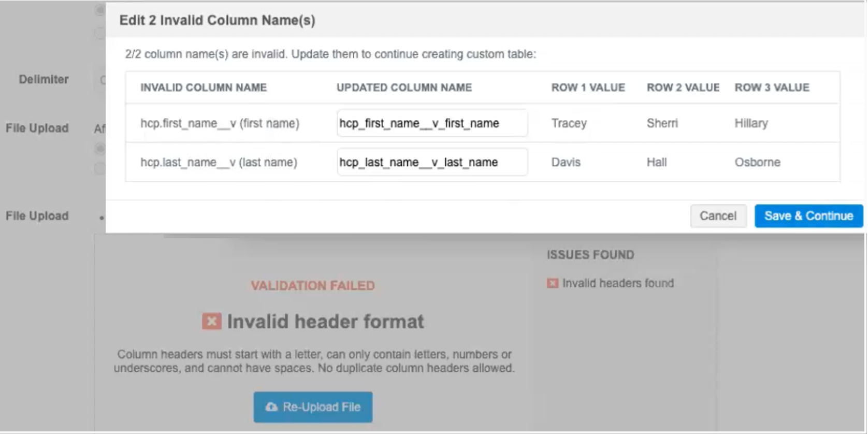
Task: Click the Row 3 Value column header
Action: [x=772, y=88]
